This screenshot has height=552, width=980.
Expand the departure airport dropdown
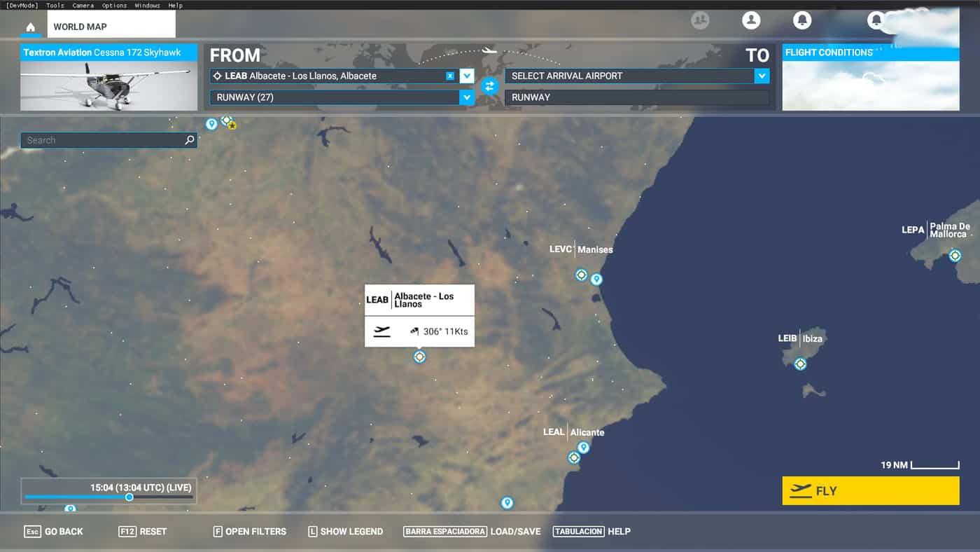(x=467, y=76)
